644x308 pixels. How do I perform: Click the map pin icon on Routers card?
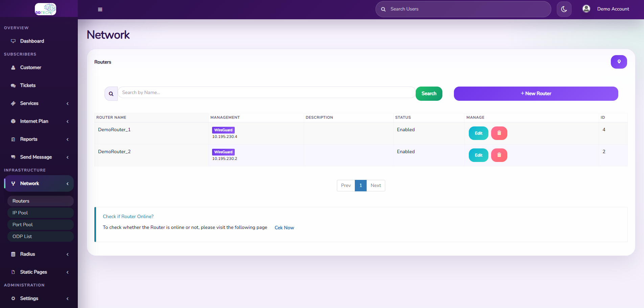(x=619, y=62)
